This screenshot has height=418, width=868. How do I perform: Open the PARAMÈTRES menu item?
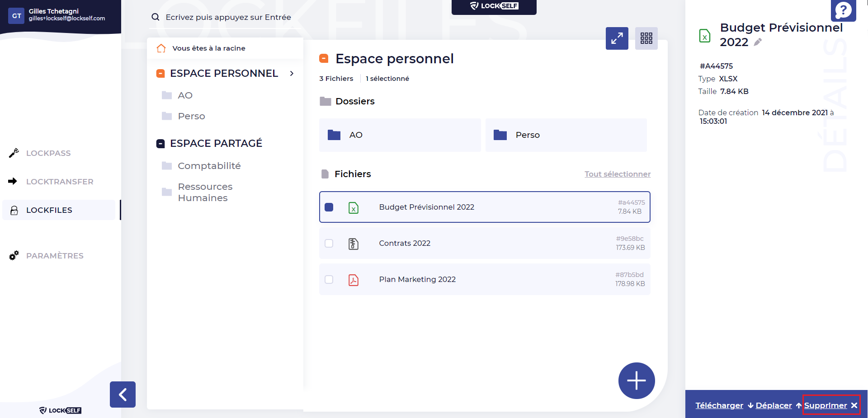(x=55, y=256)
